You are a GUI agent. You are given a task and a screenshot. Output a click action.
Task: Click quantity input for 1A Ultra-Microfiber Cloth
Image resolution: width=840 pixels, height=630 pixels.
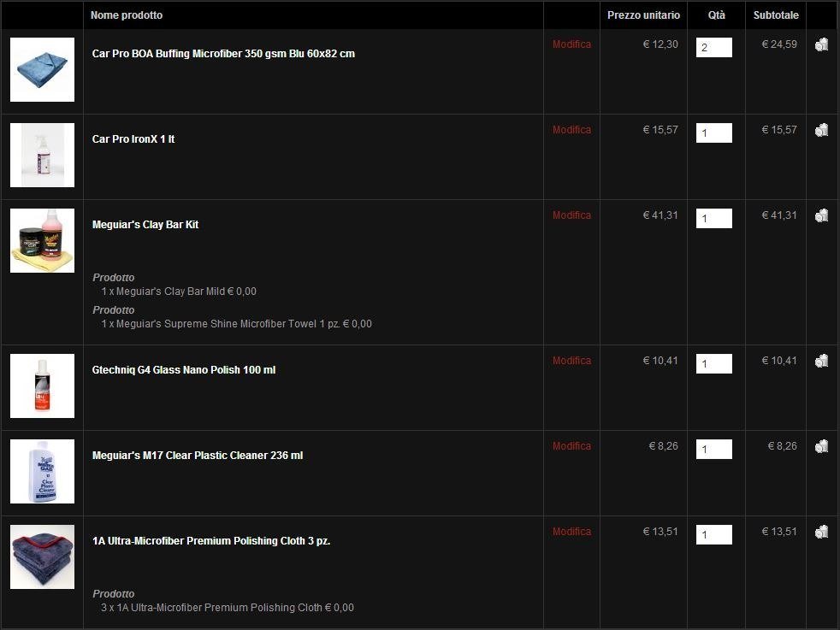point(713,535)
